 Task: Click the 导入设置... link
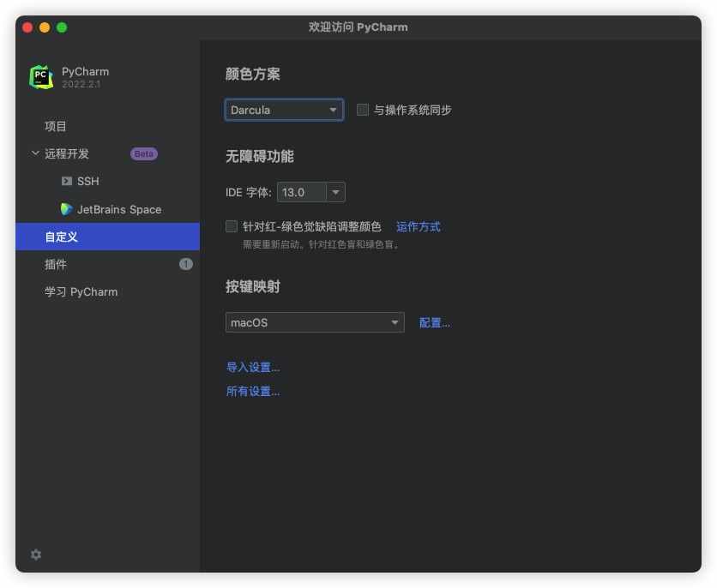pos(253,368)
